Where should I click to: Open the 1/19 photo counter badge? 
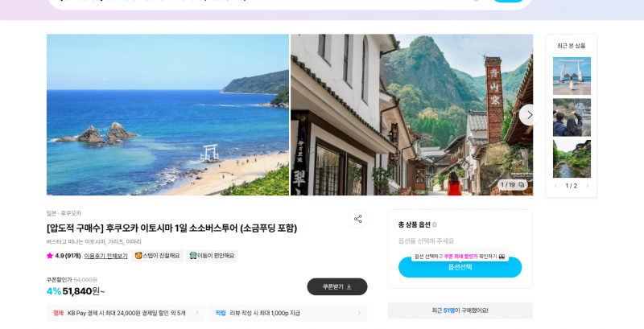[513, 185]
